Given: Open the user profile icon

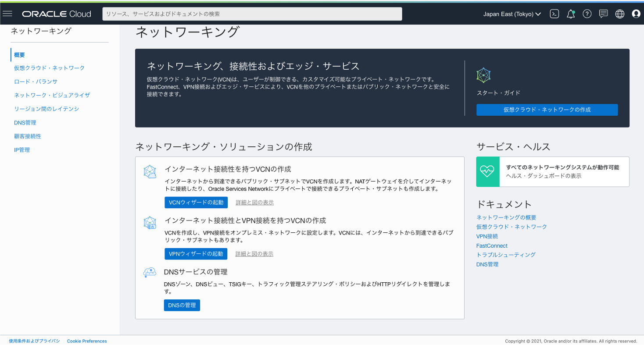Looking at the screenshot, I should pyautogui.click(x=636, y=14).
